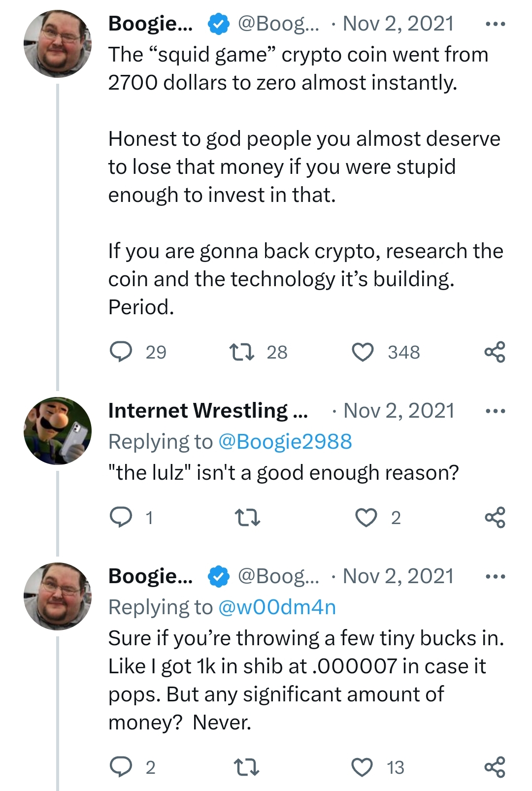Retweet the squid game crypto tweet
This screenshot has width=532, height=791.
pyautogui.click(x=242, y=352)
